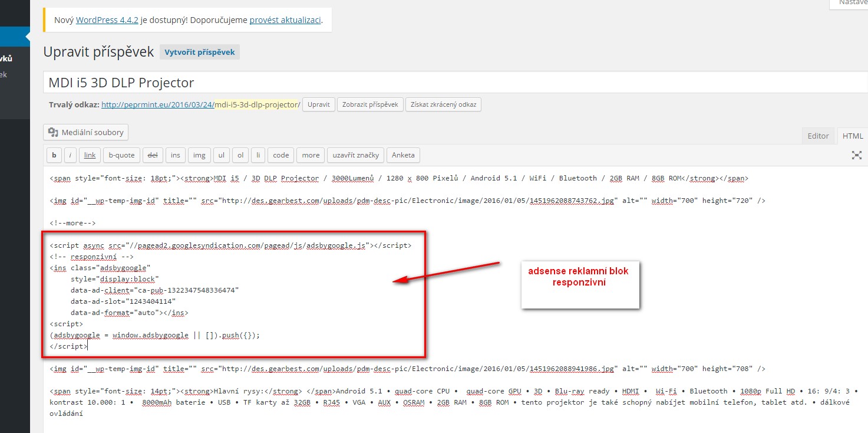Click the uzavřít značky button
Viewport: 868px width, 433px height.
[355, 155]
